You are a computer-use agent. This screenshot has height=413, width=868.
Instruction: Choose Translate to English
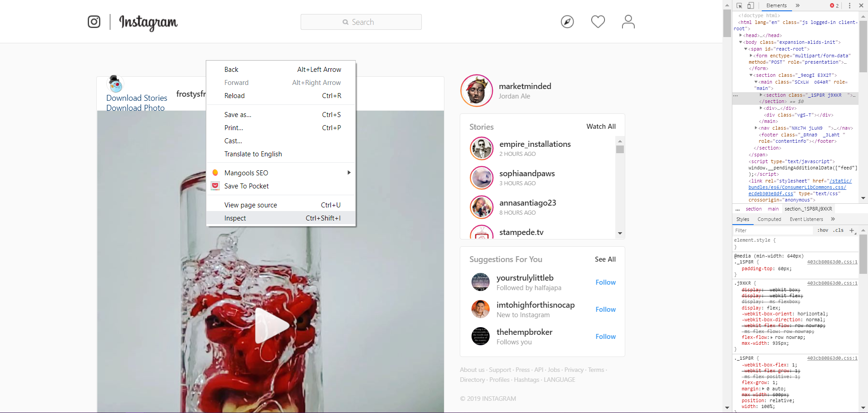click(281, 154)
